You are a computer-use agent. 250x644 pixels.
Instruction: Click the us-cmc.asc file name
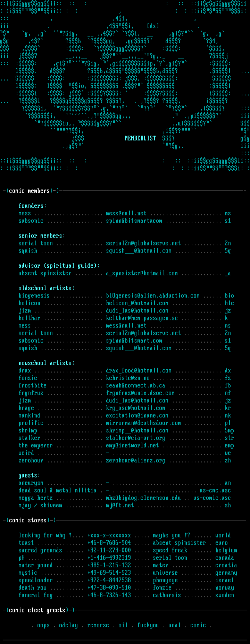point(215,490)
